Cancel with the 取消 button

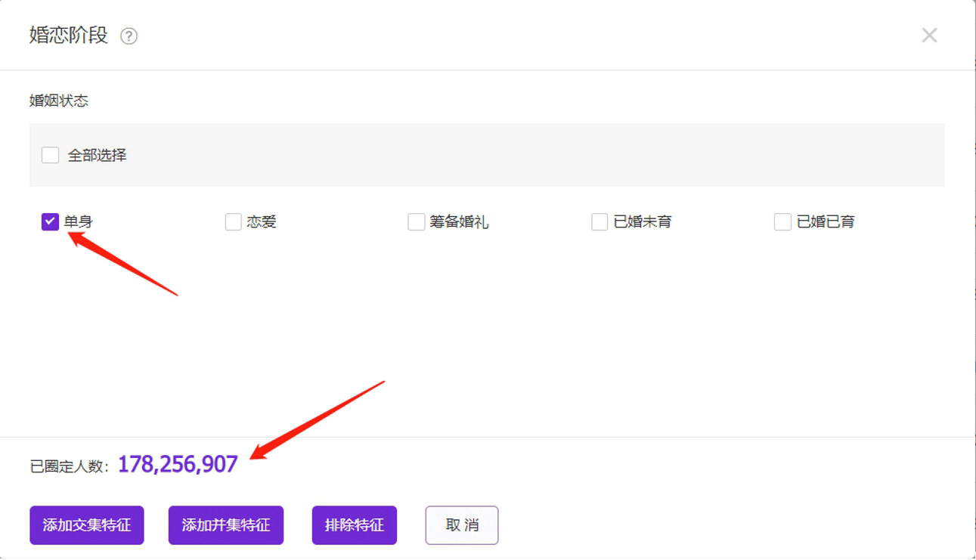tap(461, 525)
